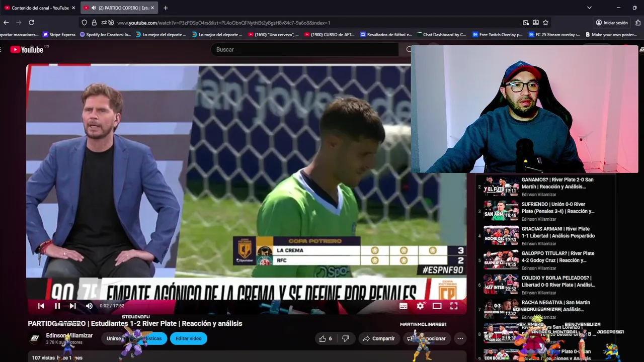Click the 107 vistas view count
The width and height of the screenshot is (644, 362).
43,358
